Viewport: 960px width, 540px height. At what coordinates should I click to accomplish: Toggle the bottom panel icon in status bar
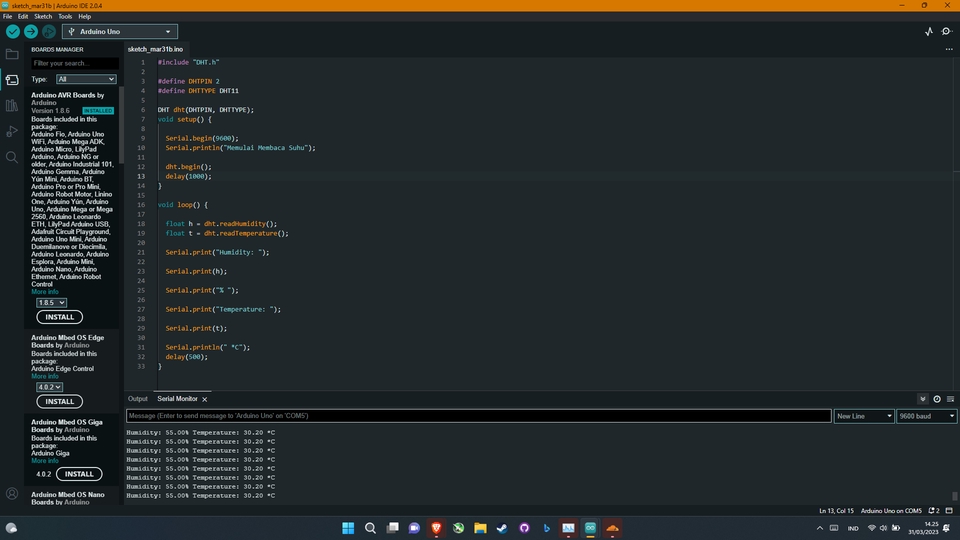click(x=949, y=511)
